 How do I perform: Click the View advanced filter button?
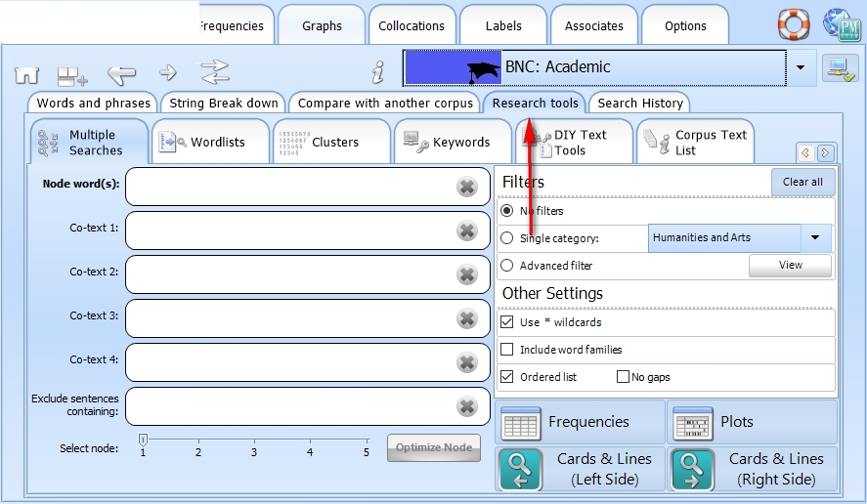pos(790,266)
